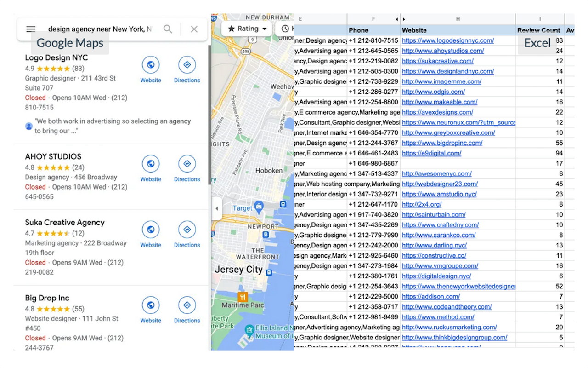Collapse the side panel with arrow handle
Viewport: 588px width, 368px height.
tap(217, 208)
